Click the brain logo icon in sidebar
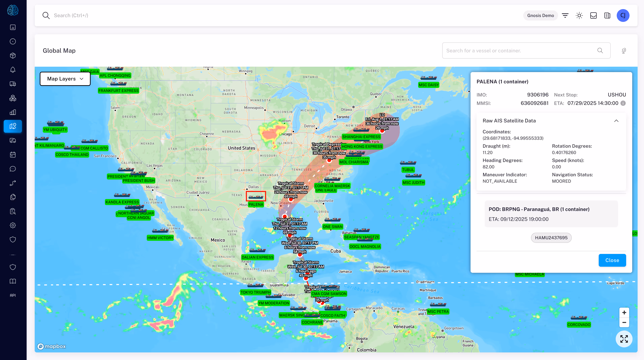The image size is (644, 360). (x=13, y=10)
